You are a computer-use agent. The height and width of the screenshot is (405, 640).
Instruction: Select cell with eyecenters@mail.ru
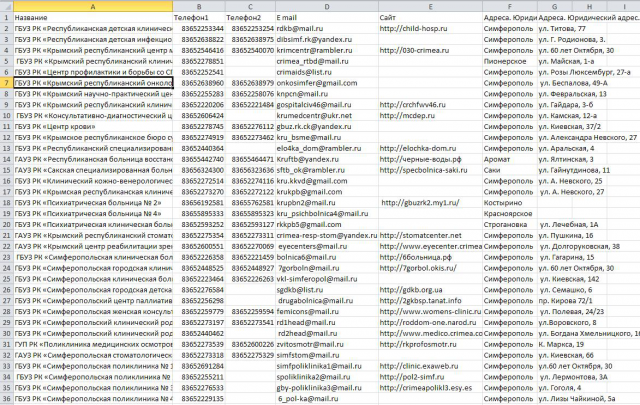point(327,246)
